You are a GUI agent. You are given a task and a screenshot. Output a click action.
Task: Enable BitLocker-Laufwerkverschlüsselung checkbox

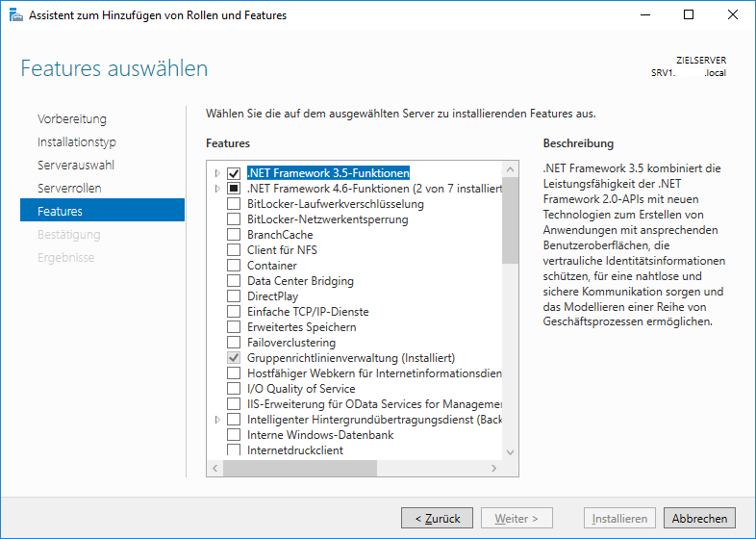(x=234, y=204)
